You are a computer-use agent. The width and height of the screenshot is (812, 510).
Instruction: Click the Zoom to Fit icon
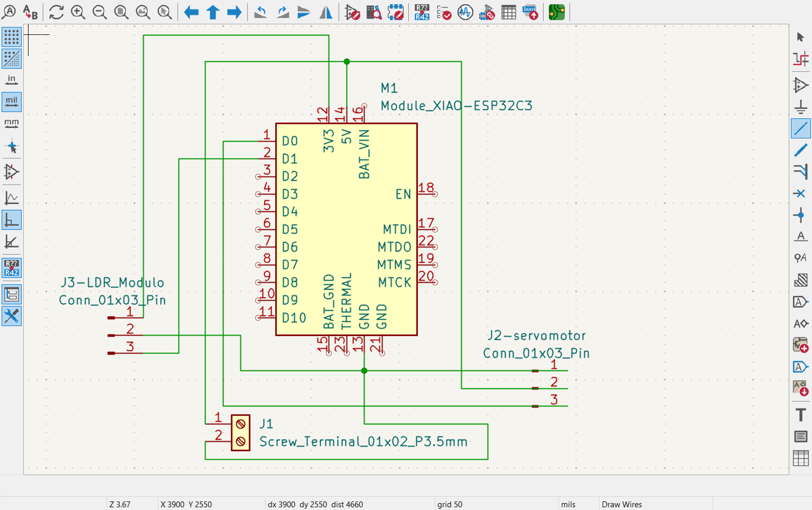(x=121, y=12)
